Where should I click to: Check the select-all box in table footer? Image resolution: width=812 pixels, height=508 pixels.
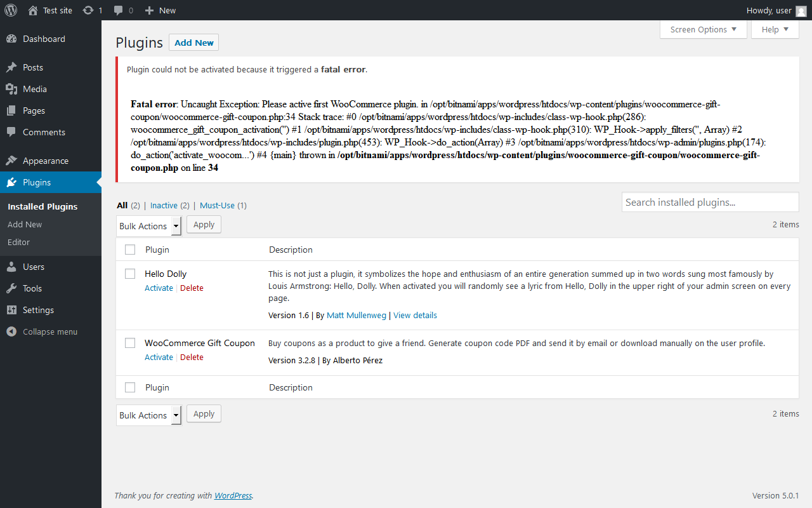pos(130,387)
